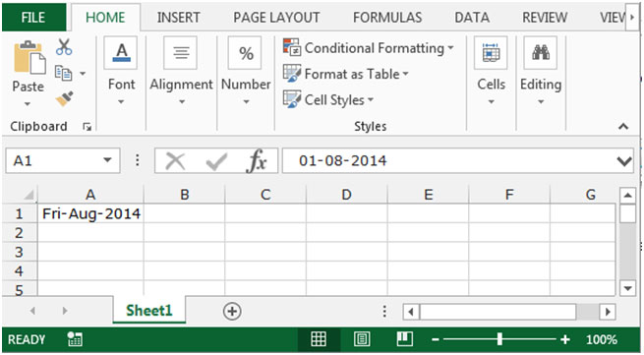Switch to Page Break Preview icon
Image resolution: width=644 pixels, height=355 pixels.
coord(404,338)
